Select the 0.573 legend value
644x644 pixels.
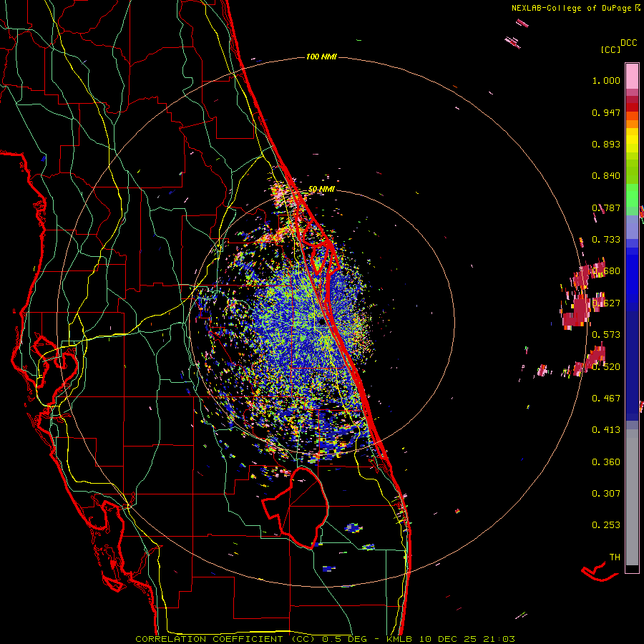point(606,335)
